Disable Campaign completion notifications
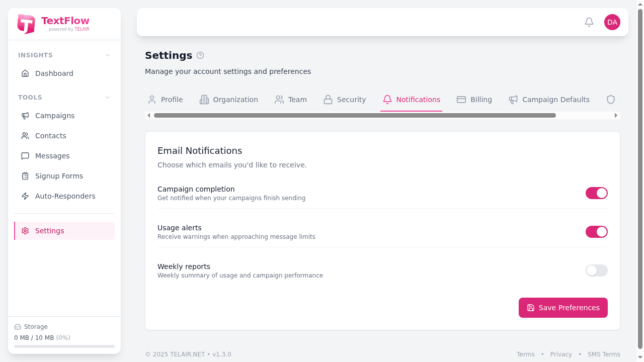 [596, 193]
